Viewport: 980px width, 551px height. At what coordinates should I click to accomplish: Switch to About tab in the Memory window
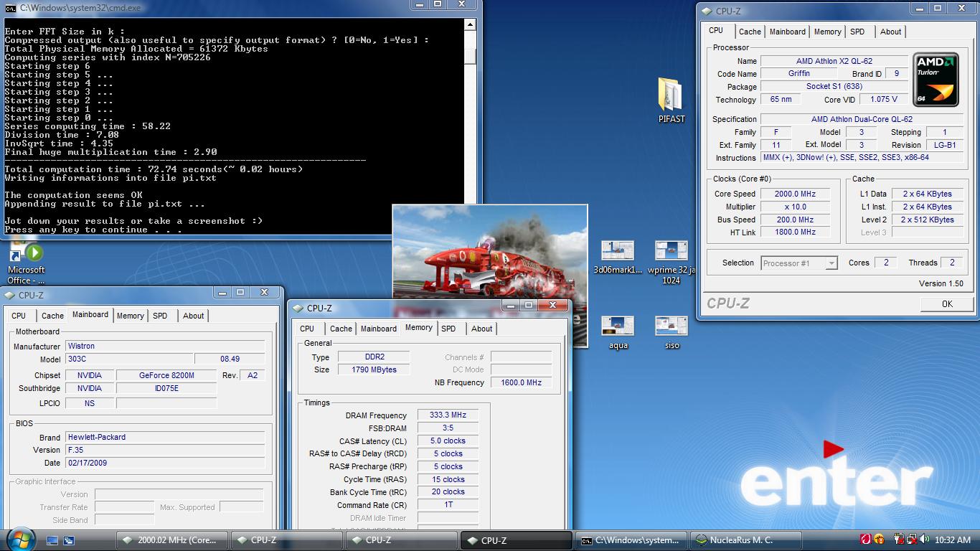tap(482, 329)
